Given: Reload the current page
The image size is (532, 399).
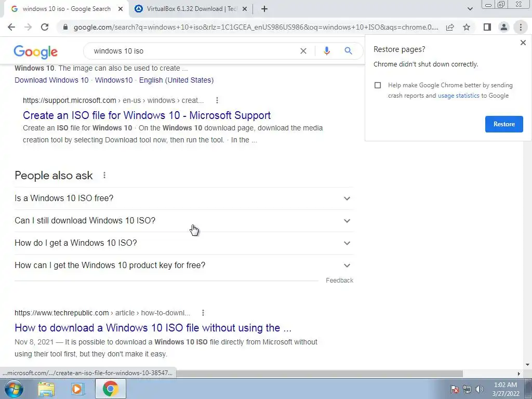Looking at the screenshot, I should (x=45, y=27).
